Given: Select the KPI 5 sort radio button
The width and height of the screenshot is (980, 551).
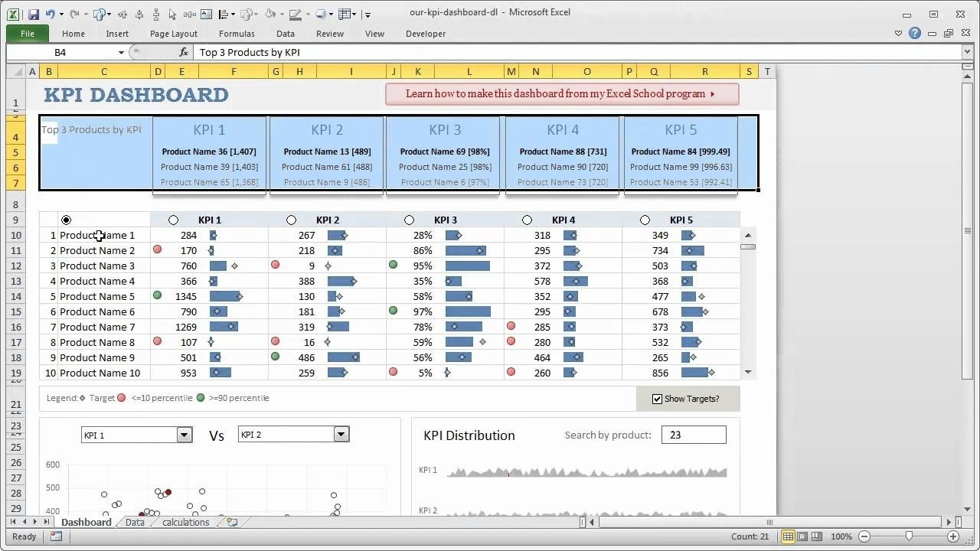Looking at the screenshot, I should (645, 220).
